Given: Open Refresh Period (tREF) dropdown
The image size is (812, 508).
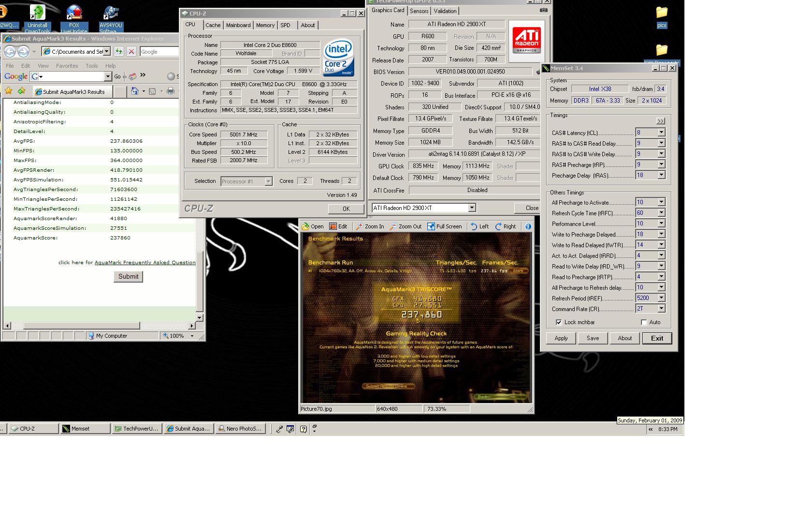Looking at the screenshot, I should (661, 298).
